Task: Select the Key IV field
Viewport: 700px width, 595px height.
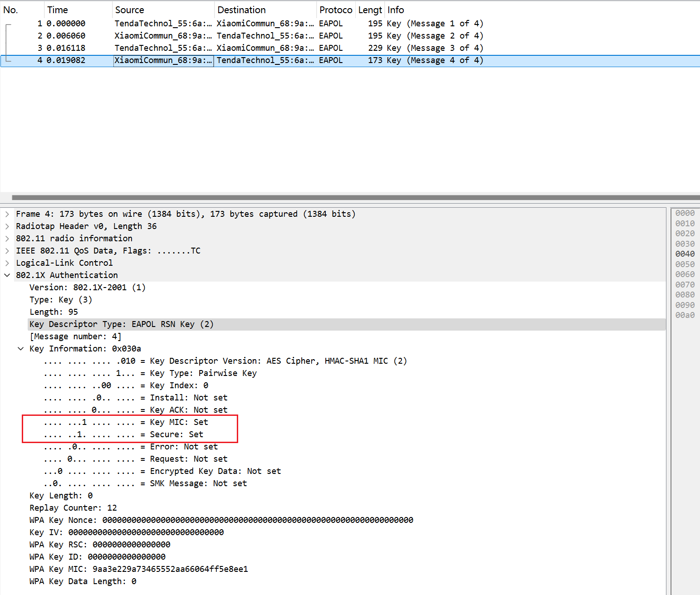Action: [x=127, y=532]
